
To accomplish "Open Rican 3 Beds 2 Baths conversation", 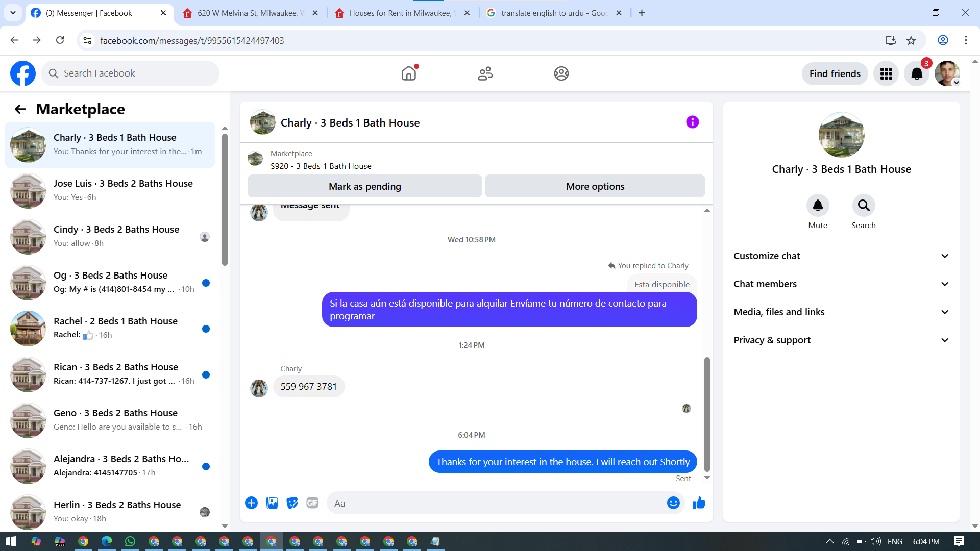I will tap(110, 374).
